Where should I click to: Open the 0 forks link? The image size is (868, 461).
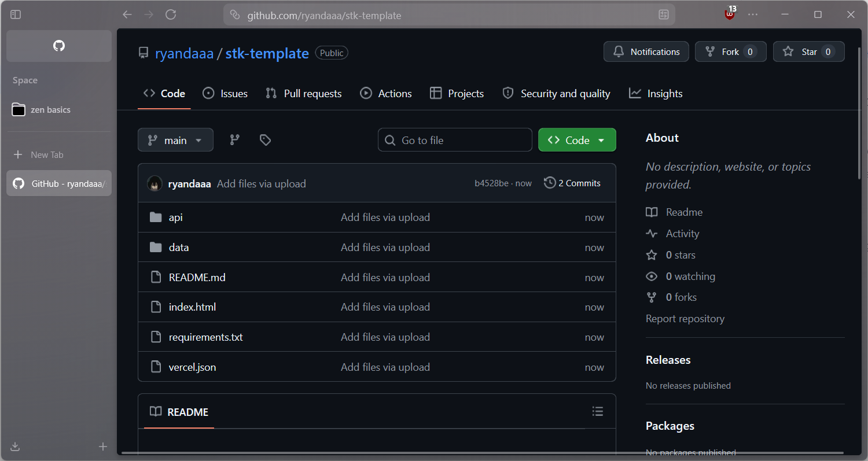coord(671,297)
